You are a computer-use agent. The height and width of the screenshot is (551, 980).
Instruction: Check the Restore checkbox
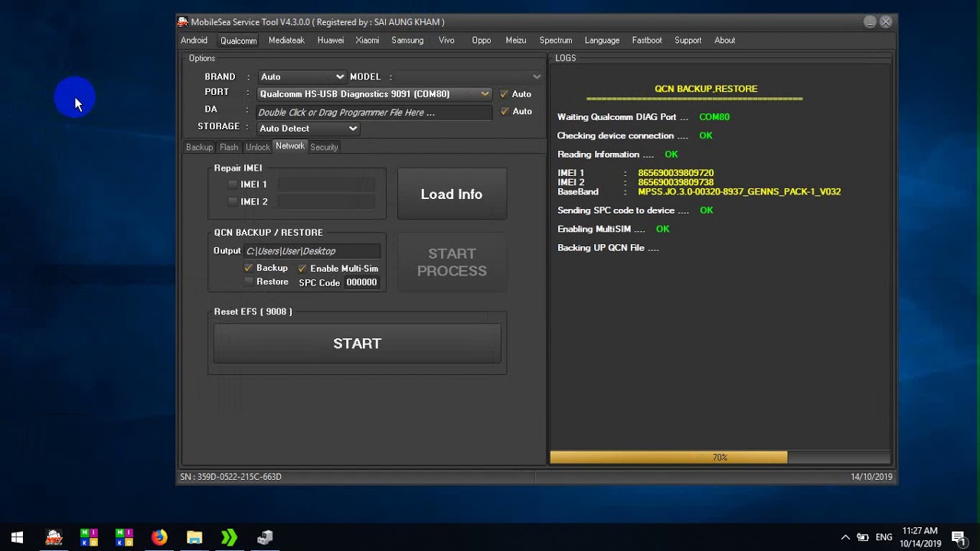pos(248,282)
